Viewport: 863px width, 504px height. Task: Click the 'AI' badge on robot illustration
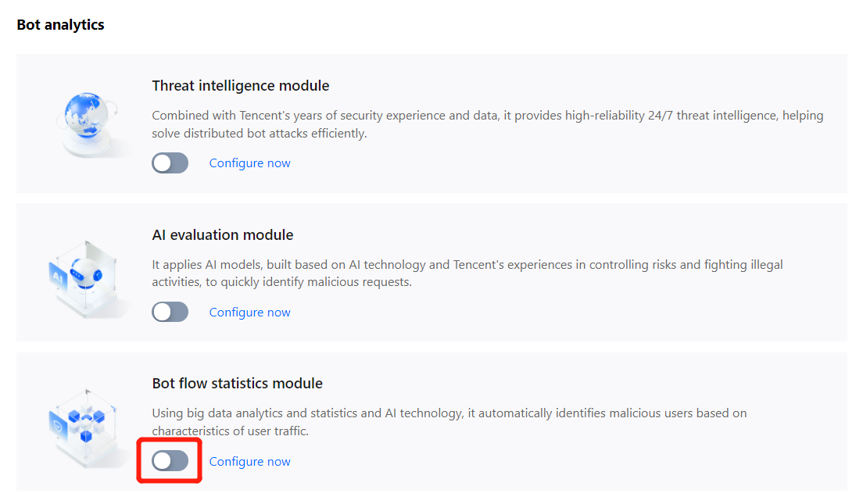click(x=59, y=276)
